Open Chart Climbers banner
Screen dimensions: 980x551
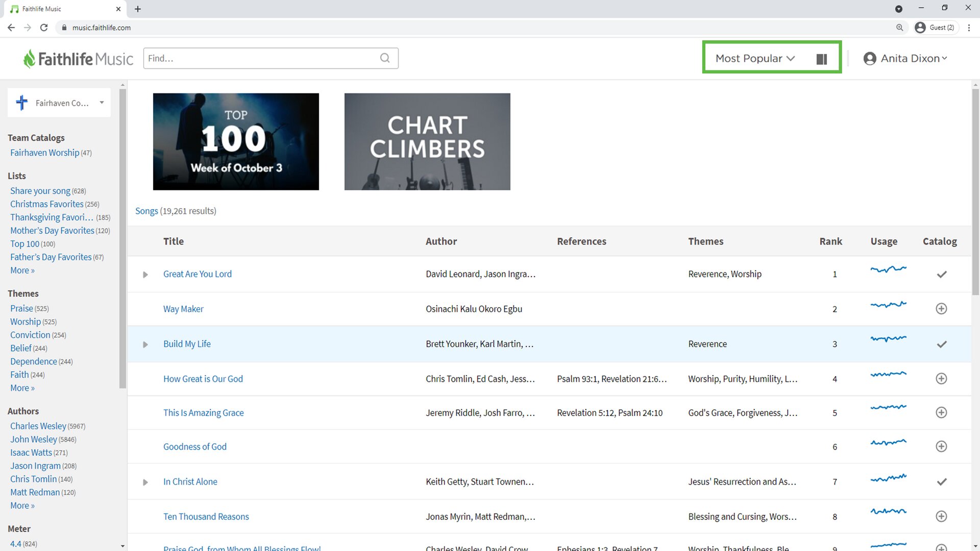tap(427, 141)
